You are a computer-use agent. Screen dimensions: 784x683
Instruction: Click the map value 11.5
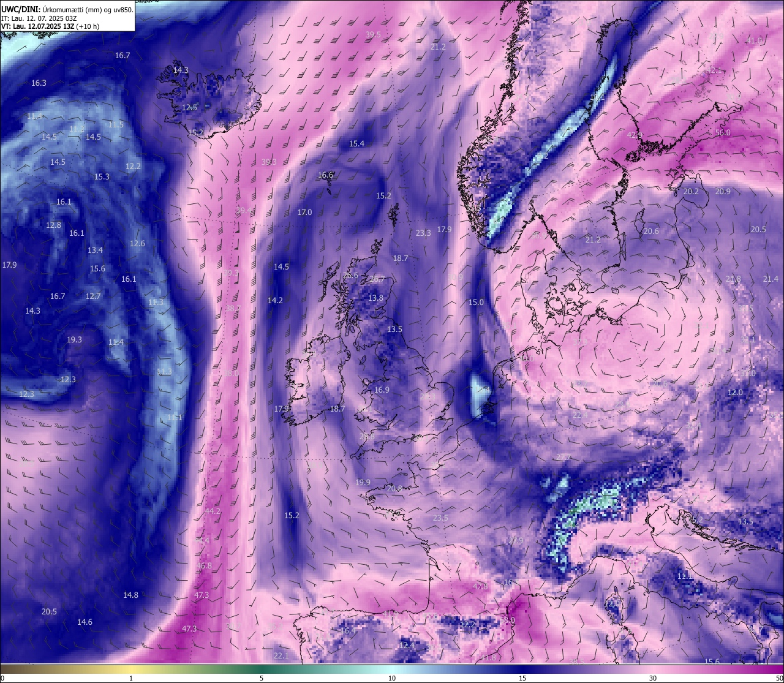[x=116, y=124]
